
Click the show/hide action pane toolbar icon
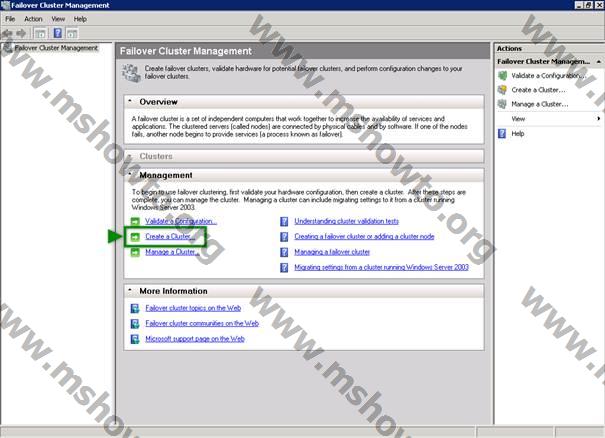click(72, 34)
